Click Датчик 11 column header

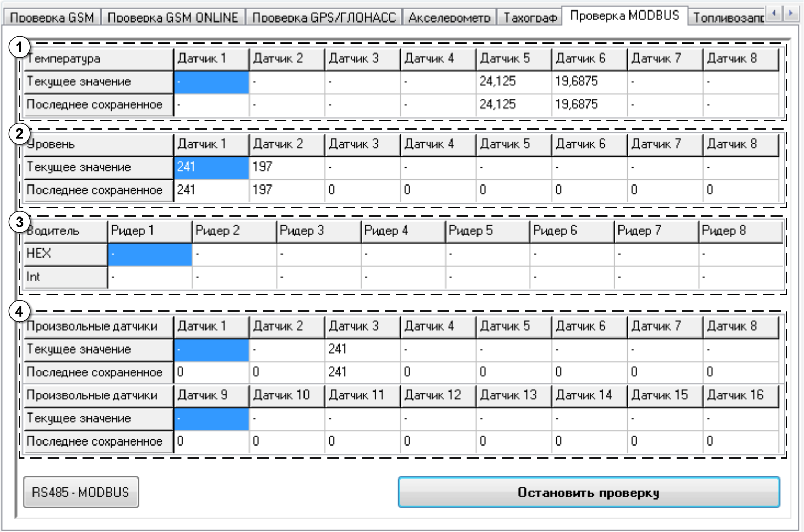point(363,395)
